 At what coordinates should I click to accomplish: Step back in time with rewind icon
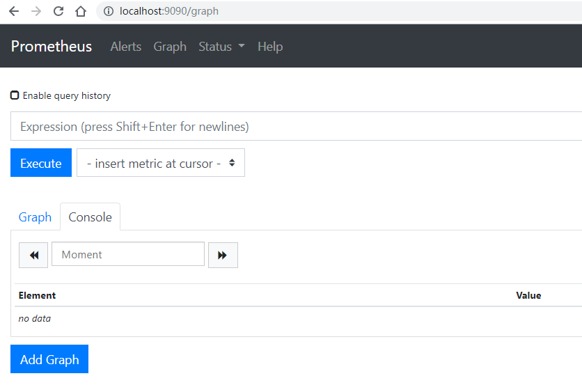click(33, 255)
